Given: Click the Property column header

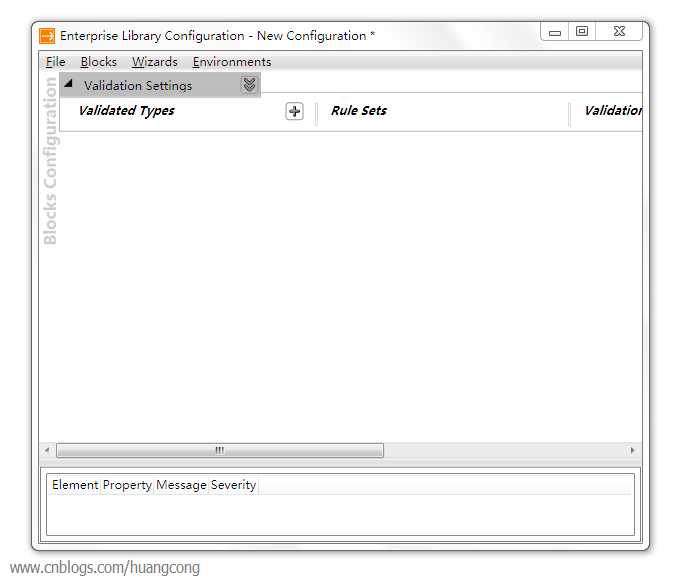Looking at the screenshot, I should 127,485.
